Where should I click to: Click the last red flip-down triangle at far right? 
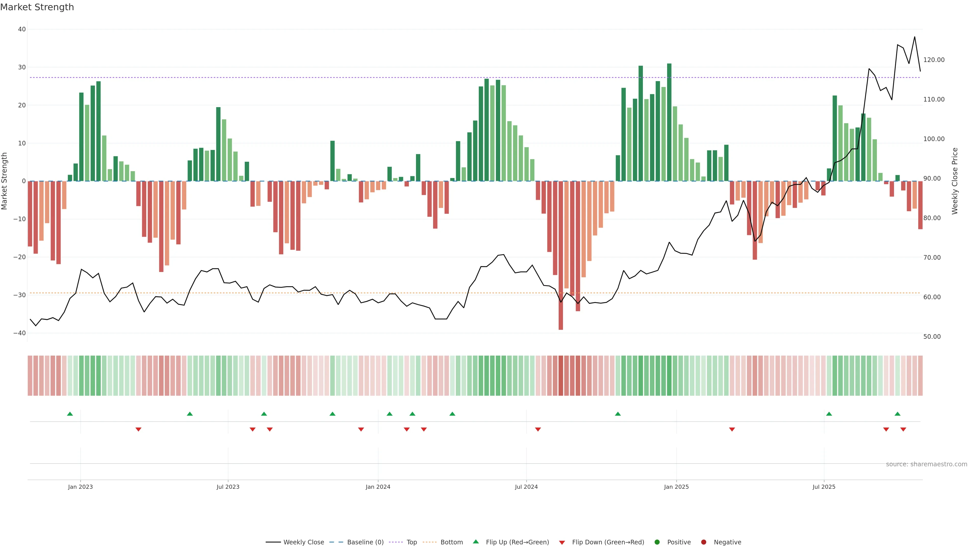pyautogui.click(x=903, y=429)
